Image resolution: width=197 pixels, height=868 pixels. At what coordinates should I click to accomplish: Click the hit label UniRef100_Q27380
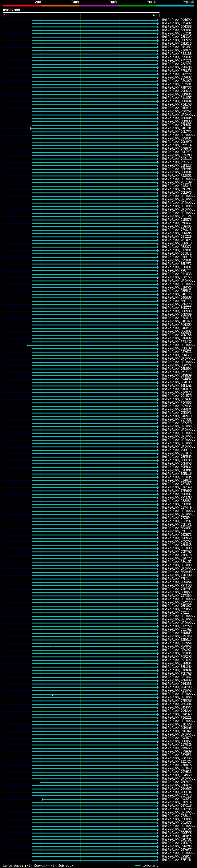tap(177, 596)
